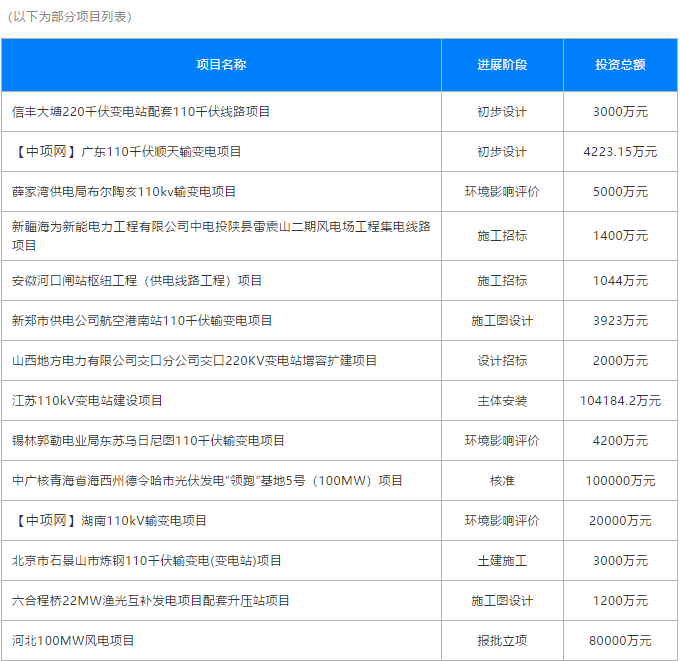Select the 主体安装 stage cell
This screenshot has width=680, height=661.
click(x=502, y=401)
